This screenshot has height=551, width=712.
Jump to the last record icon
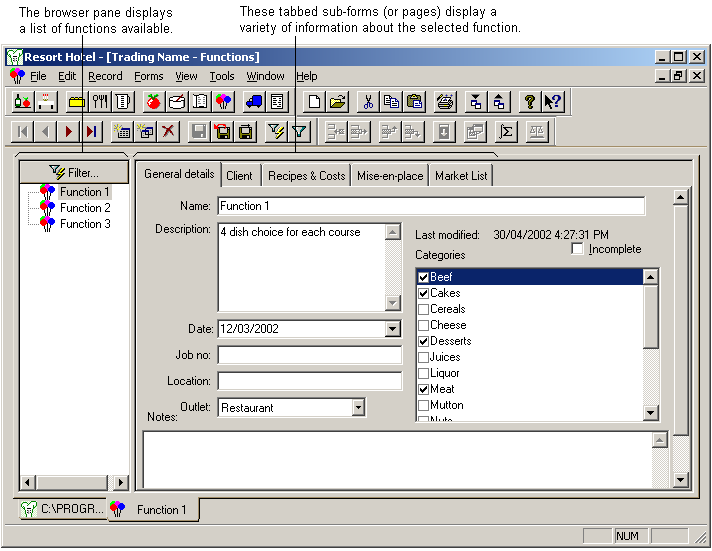click(x=91, y=132)
